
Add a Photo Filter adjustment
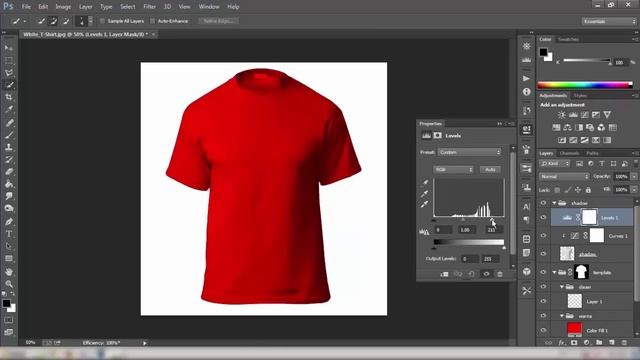(x=590, y=128)
